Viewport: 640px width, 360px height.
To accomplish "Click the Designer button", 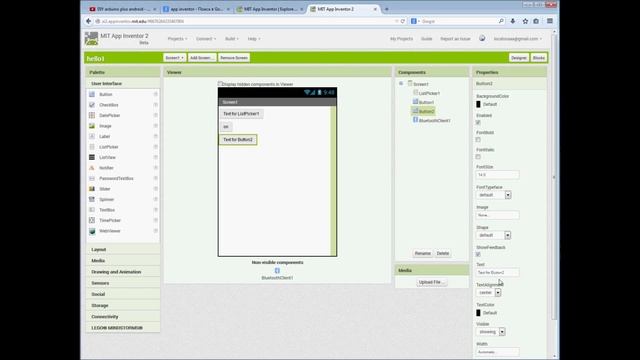I will (x=519, y=58).
